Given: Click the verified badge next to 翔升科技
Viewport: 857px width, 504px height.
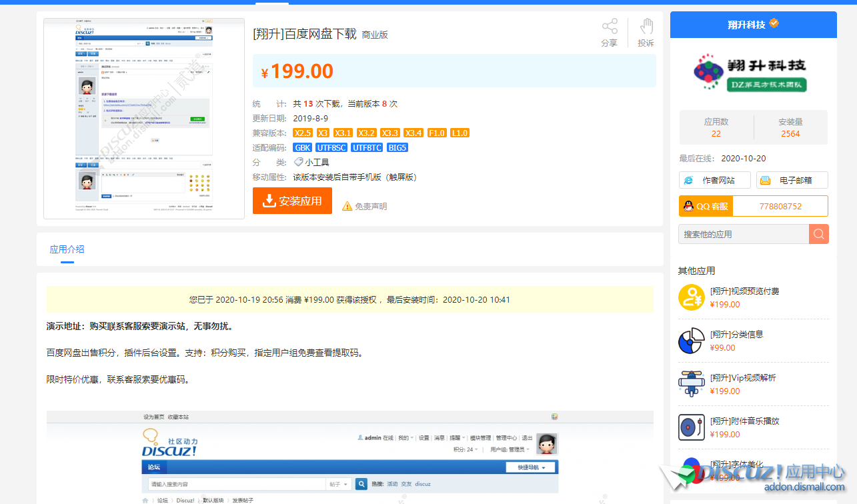Looking at the screenshot, I should (774, 23).
